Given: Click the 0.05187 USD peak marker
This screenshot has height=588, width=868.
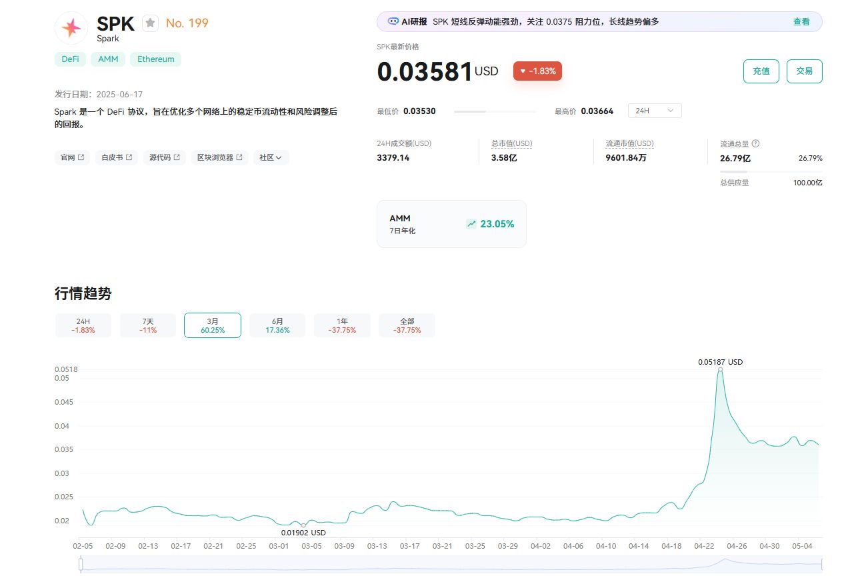Looking at the screenshot, I should (x=720, y=369).
